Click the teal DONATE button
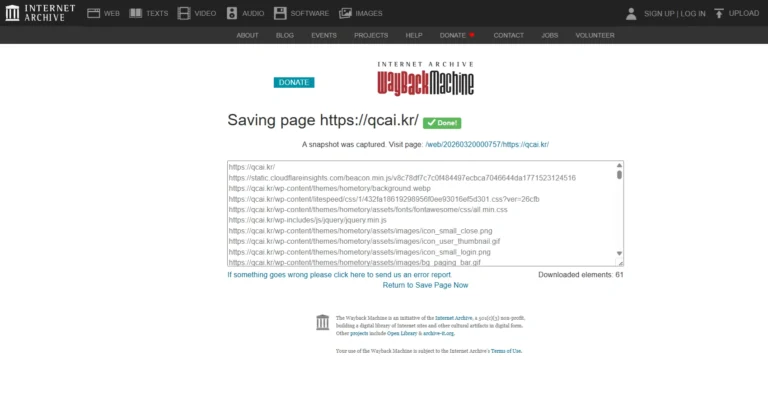The image size is (768, 393). coord(294,82)
